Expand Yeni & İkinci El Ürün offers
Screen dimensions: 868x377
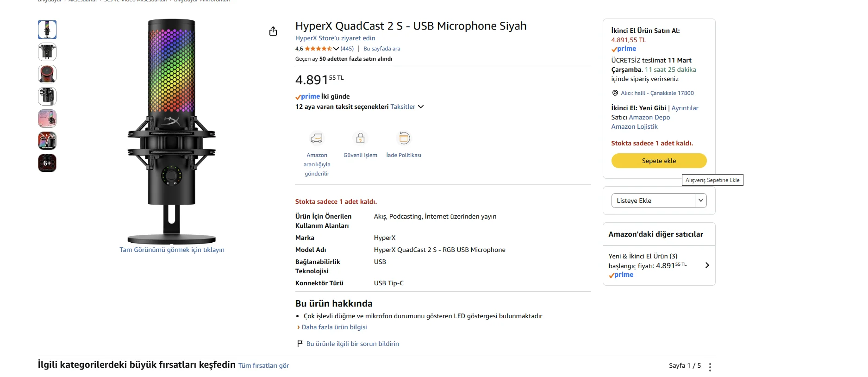[x=706, y=265]
